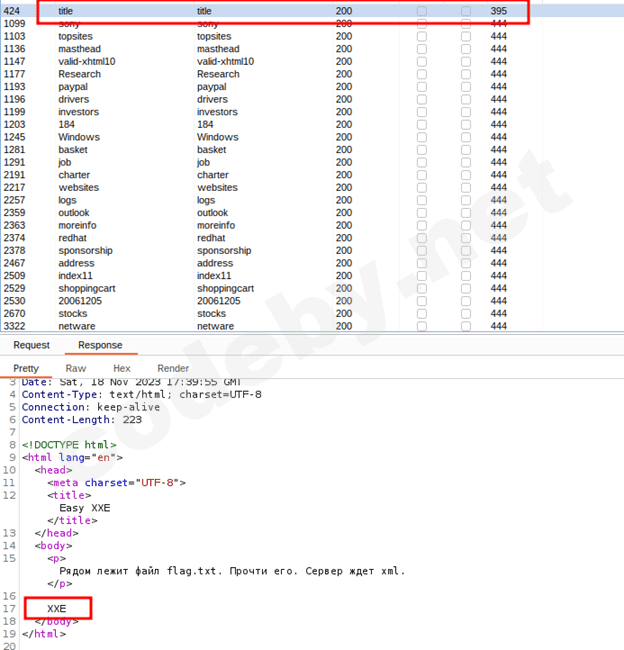Select the Pretty view tab

tap(26, 368)
